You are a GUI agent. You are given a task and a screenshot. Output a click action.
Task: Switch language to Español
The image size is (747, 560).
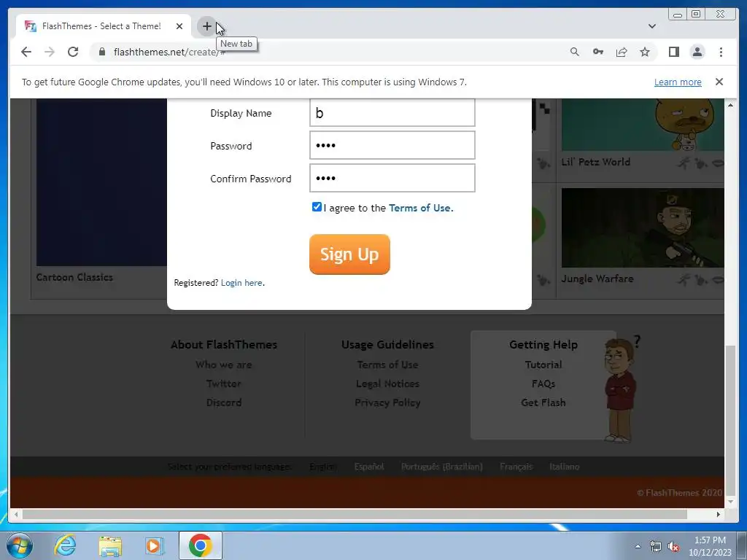click(x=368, y=467)
